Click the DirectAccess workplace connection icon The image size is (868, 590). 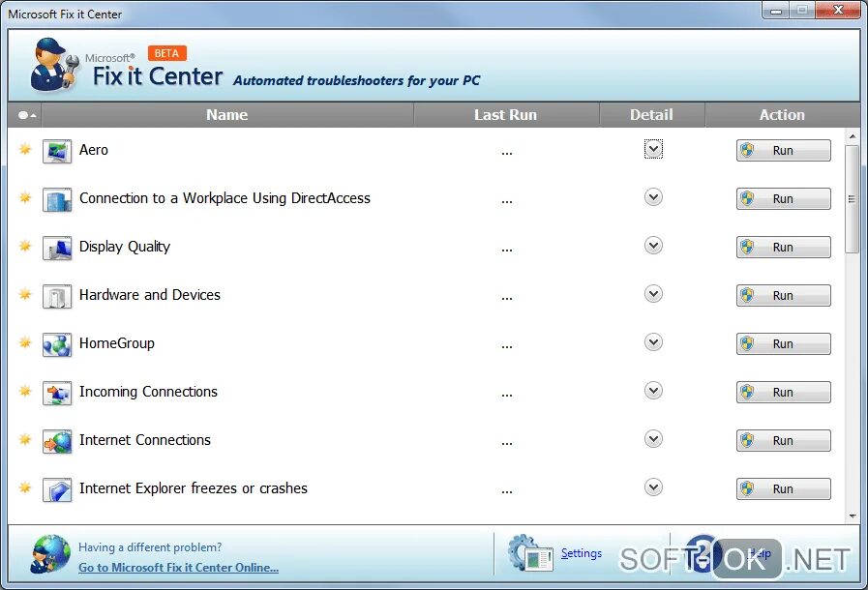click(x=57, y=200)
